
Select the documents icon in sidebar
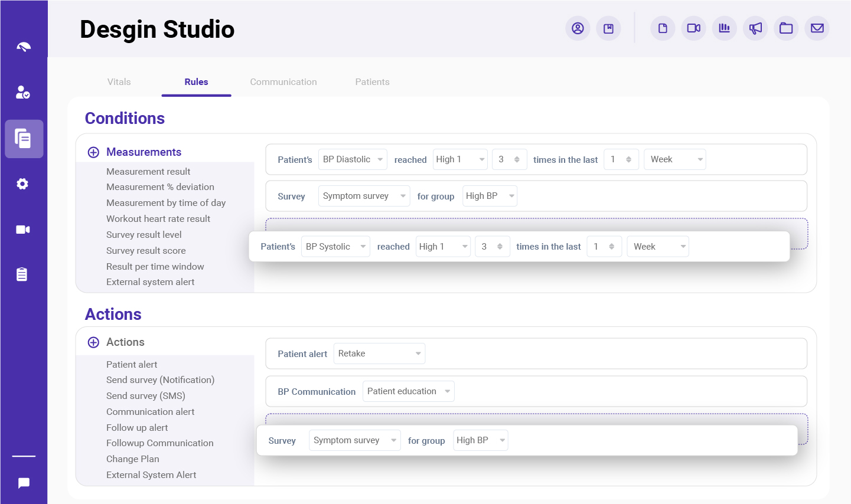click(x=24, y=139)
